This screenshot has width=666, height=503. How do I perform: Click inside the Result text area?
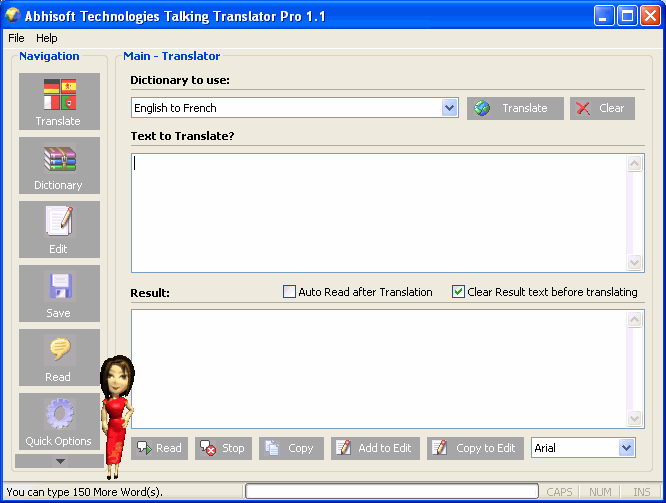[x=379, y=369]
